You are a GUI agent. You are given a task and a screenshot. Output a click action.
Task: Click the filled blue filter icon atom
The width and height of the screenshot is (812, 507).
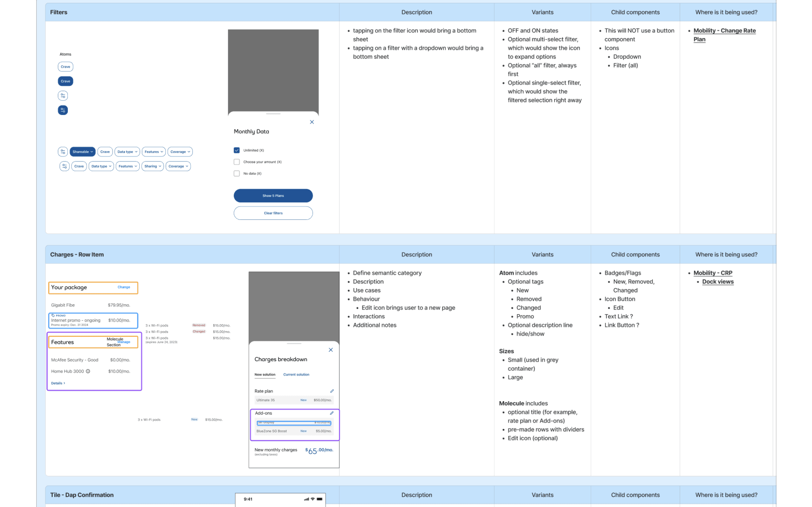point(63,110)
